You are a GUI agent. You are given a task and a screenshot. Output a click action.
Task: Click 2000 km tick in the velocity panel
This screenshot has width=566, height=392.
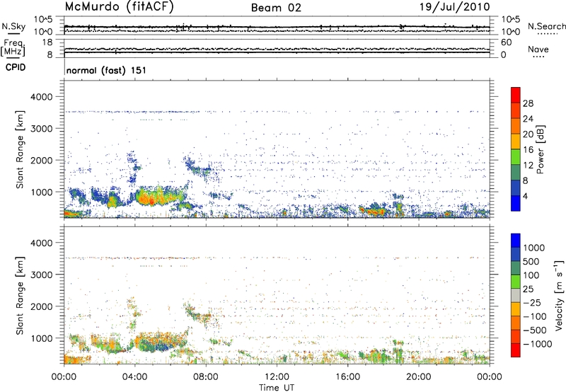(x=42, y=306)
